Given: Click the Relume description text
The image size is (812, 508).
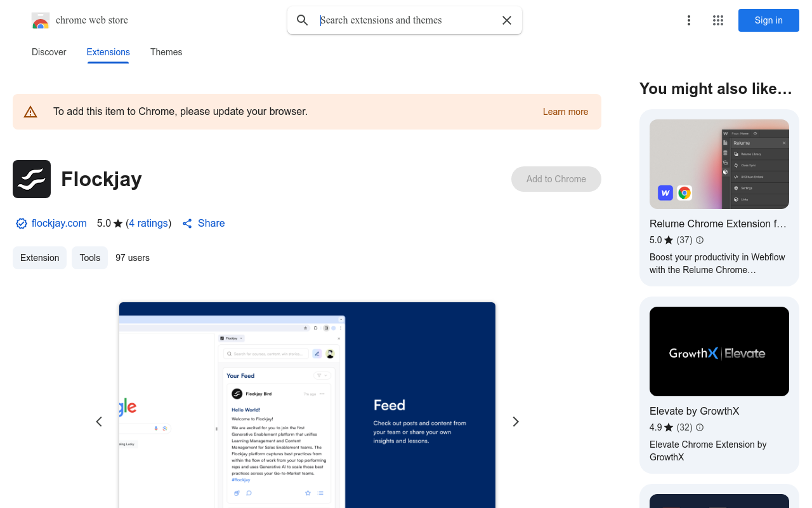Looking at the screenshot, I should 717,264.
